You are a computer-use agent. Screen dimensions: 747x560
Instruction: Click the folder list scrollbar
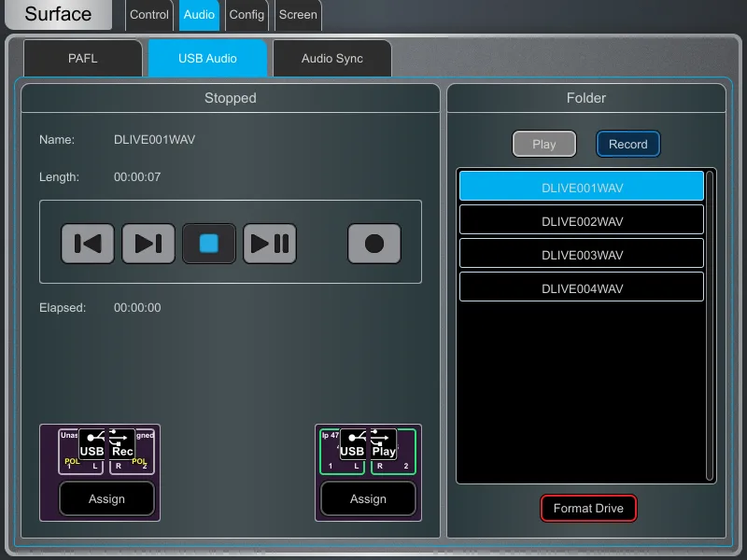710,326
